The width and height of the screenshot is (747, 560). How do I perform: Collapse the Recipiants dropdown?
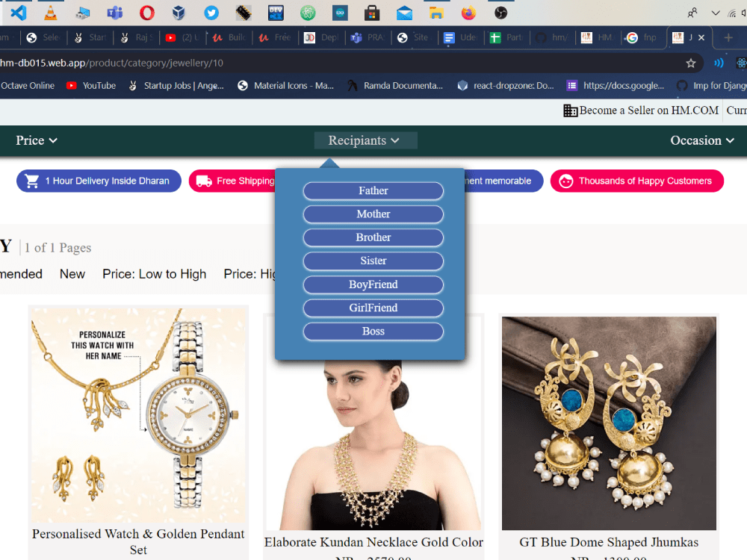[x=365, y=140]
